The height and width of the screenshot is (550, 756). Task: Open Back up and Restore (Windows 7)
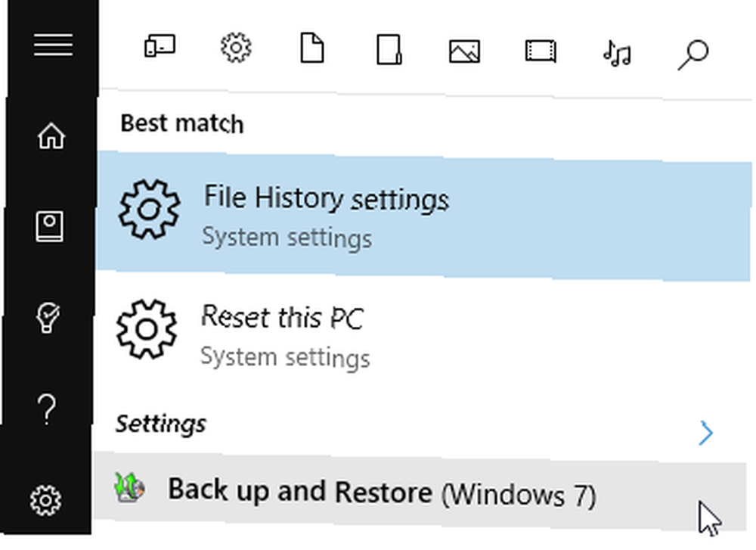click(x=420, y=492)
